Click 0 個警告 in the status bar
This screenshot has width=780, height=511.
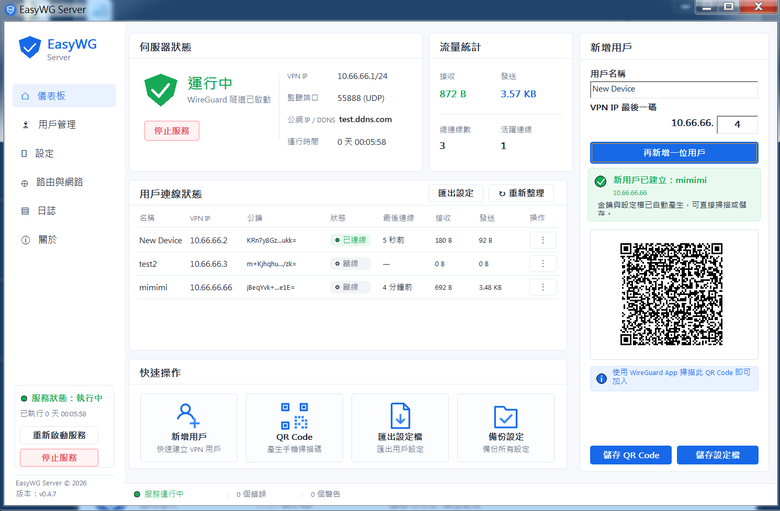(x=325, y=494)
